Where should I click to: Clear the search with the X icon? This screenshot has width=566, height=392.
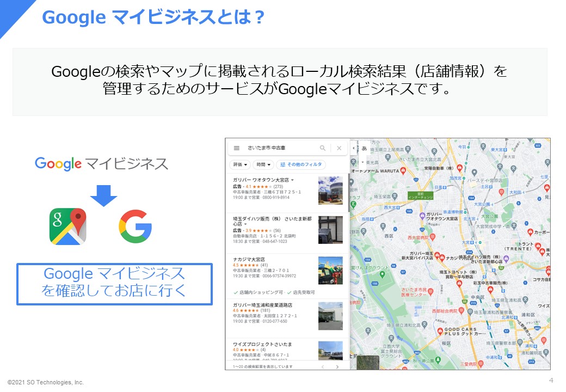coord(339,148)
